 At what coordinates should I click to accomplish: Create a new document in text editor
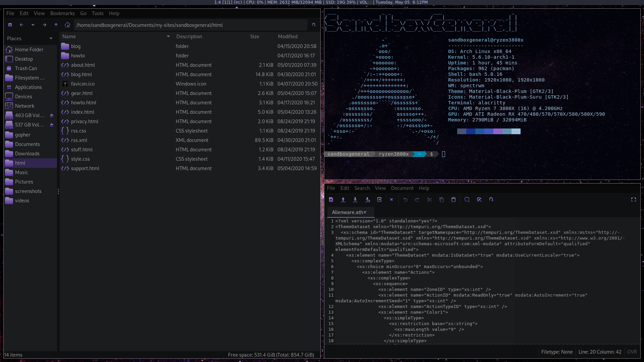pyautogui.click(x=331, y=200)
